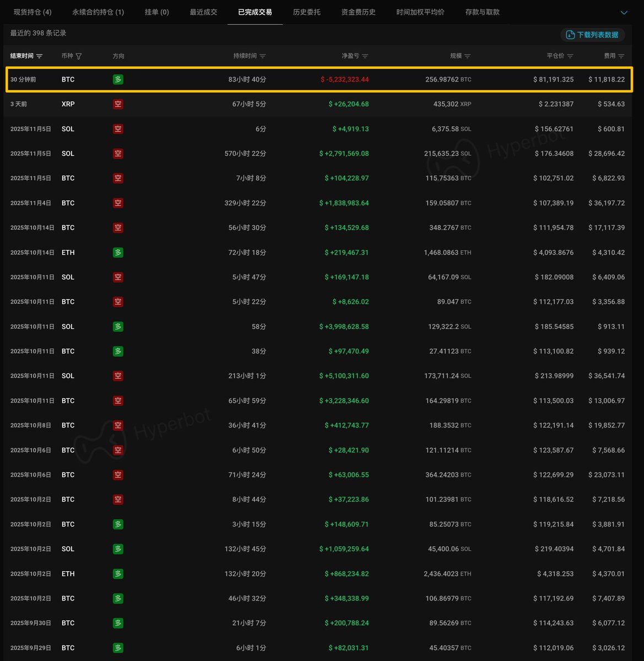Sort by 持续时间 column icon
644x661 pixels.
262,56
